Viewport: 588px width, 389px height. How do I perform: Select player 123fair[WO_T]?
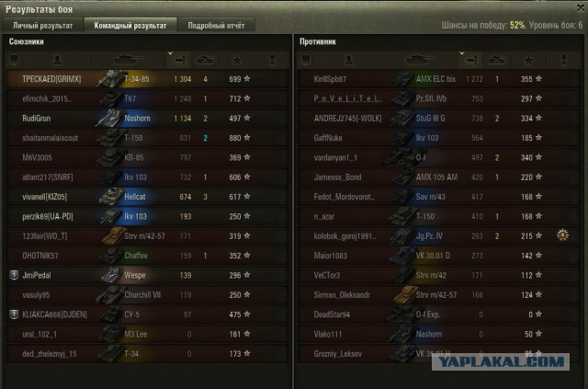click(x=45, y=235)
